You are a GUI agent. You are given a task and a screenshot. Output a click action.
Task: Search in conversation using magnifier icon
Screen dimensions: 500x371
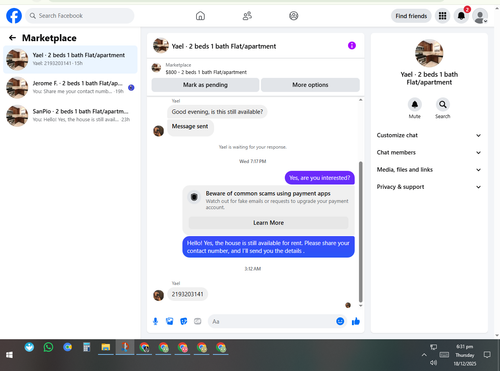pyautogui.click(x=443, y=105)
